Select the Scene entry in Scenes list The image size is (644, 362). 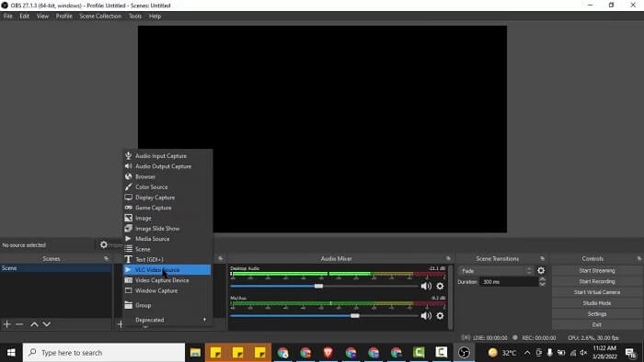pyautogui.click(x=56, y=268)
